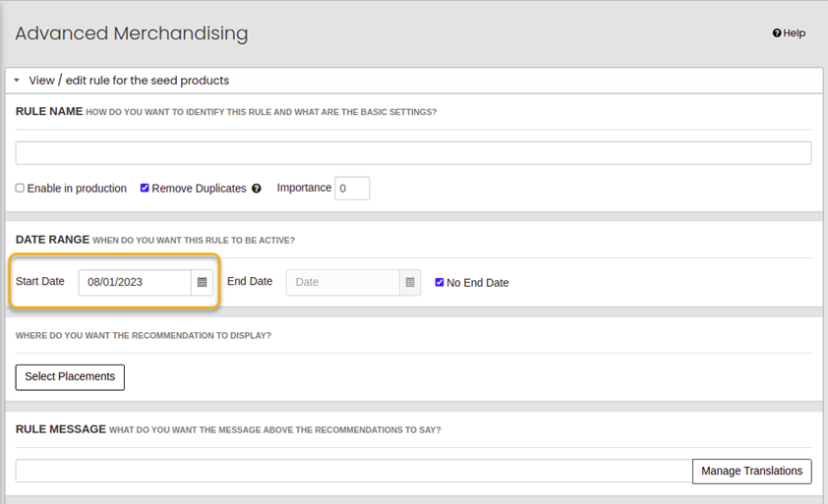Click the question mark icon beside Remove Duplicates
This screenshot has height=504, width=828.
tap(257, 189)
